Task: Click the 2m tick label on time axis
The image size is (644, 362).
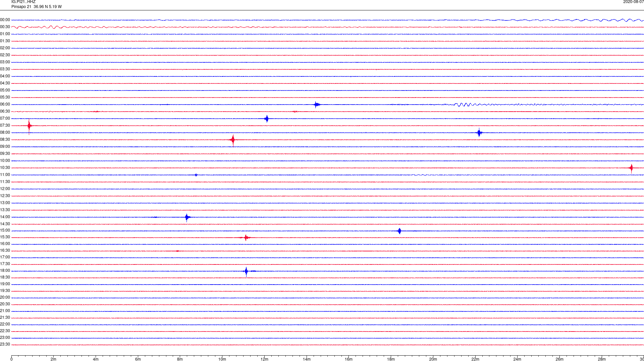Action: pyautogui.click(x=53, y=359)
